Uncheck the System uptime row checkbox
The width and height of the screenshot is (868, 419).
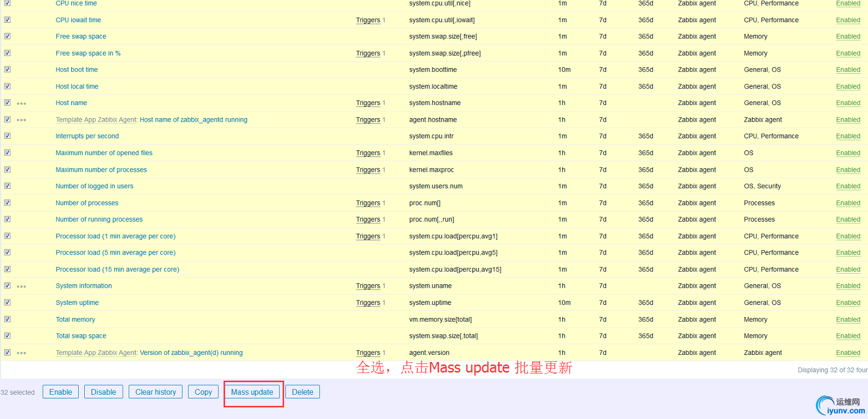(x=8, y=302)
